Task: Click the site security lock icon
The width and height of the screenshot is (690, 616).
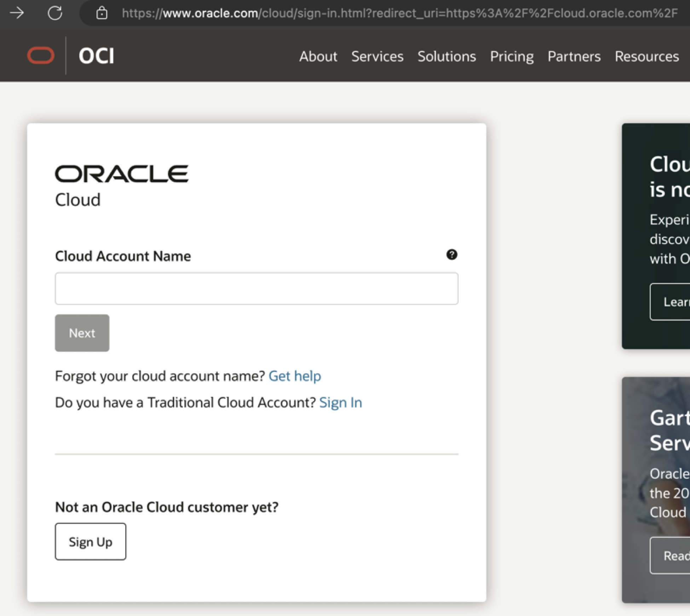Action: [102, 13]
